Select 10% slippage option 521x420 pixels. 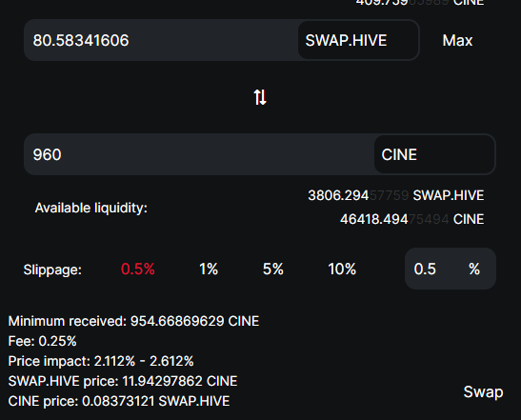(x=342, y=269)
